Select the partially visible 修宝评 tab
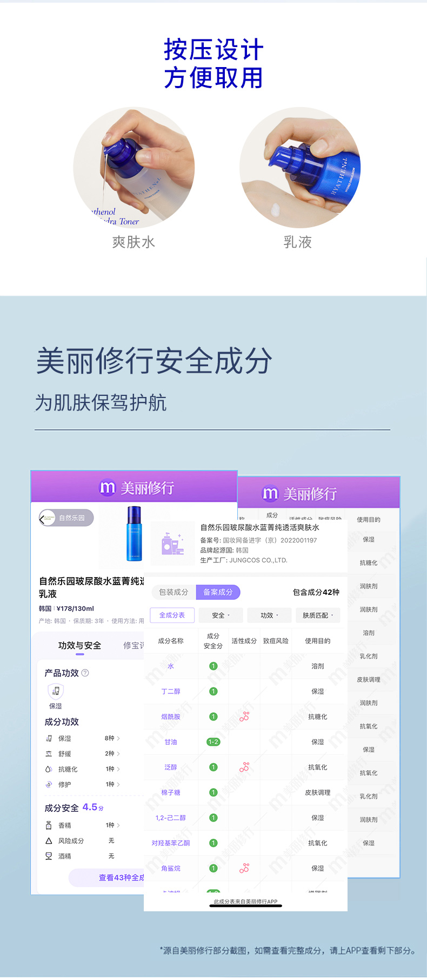Viewport: 427px width, 980px height. 134,645
